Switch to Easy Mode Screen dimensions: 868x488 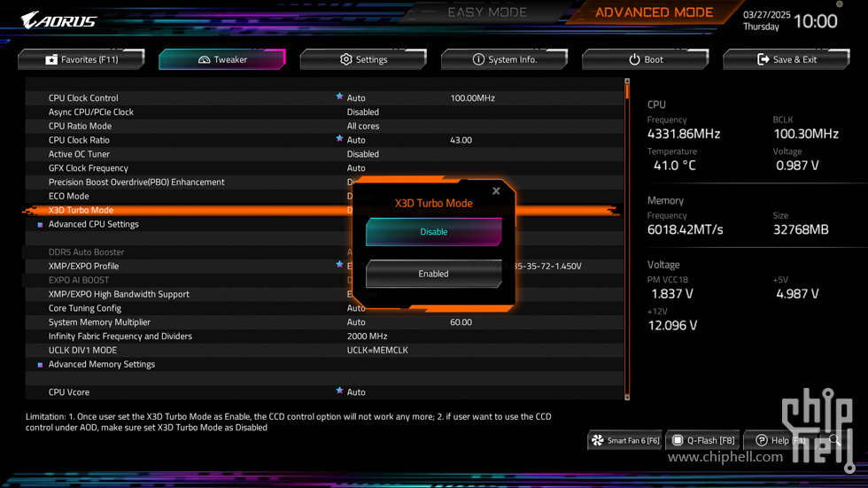pyautogui.click(x=487, y=12)
